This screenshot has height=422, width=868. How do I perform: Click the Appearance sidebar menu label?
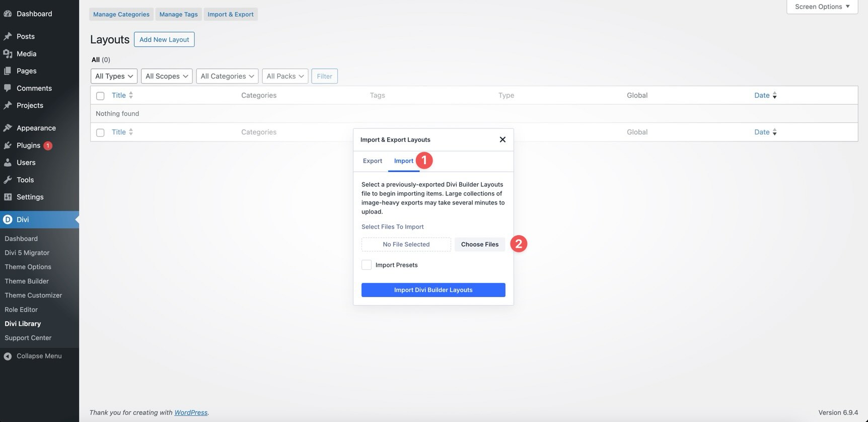click(36, 128)
